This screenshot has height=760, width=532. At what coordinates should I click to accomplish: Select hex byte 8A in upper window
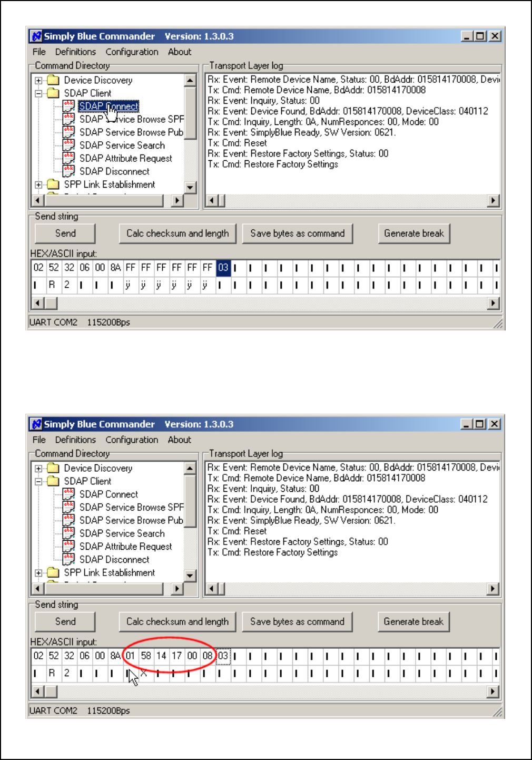point(115,268)
